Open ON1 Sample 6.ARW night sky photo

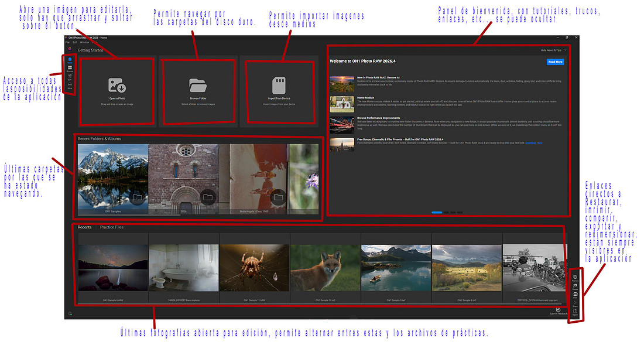pos(113,268)
